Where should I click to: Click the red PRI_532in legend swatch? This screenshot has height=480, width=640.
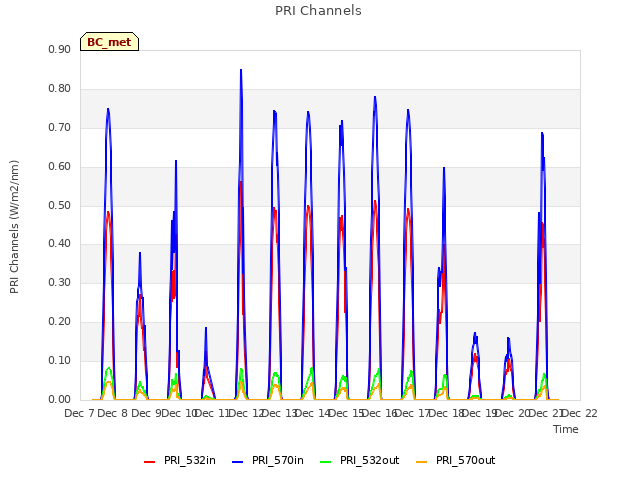(150, 462)
